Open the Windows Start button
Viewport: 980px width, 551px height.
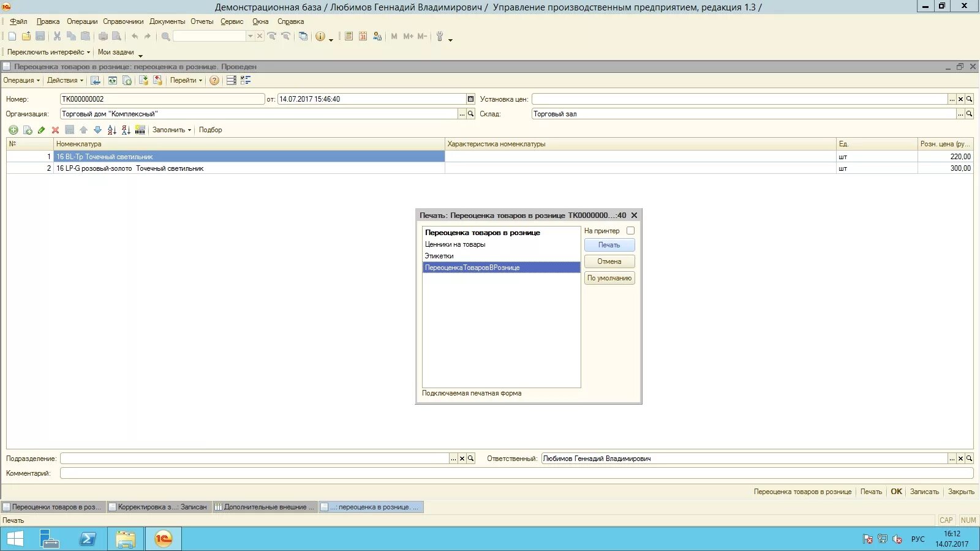pyautogui.click(x=15, y=539)
